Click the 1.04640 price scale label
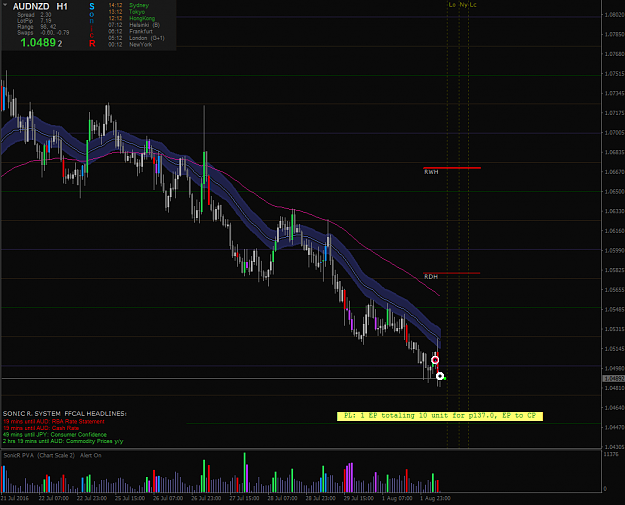This screenshot has height=505, width=625. (x=614, y=408)
